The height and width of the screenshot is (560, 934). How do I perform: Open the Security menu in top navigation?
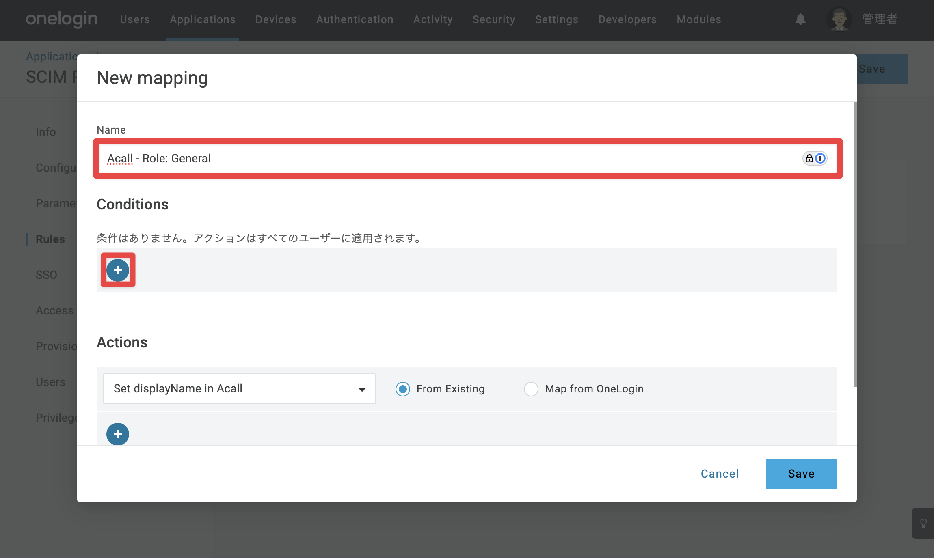coord(494,19)
